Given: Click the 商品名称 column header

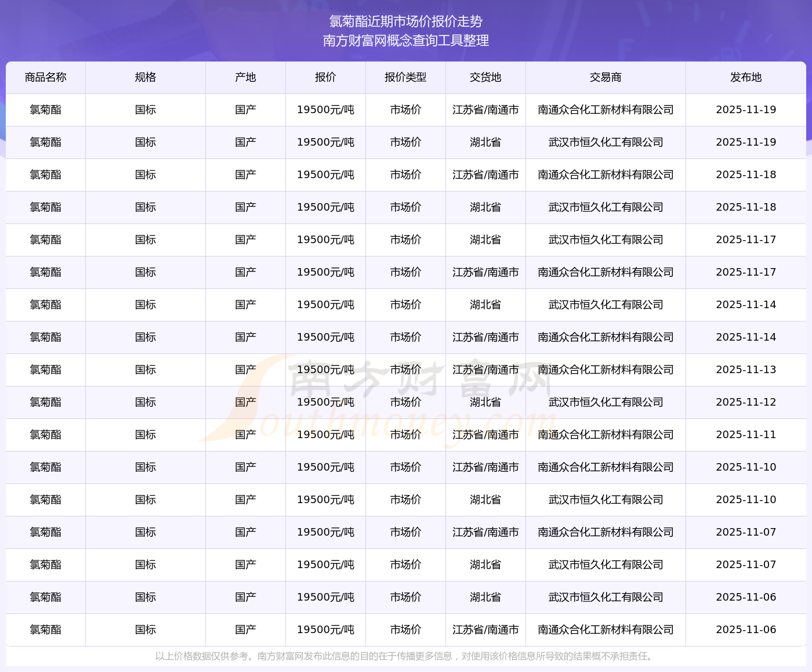Looking at the screenshot, I should click(x=46, y=77).
